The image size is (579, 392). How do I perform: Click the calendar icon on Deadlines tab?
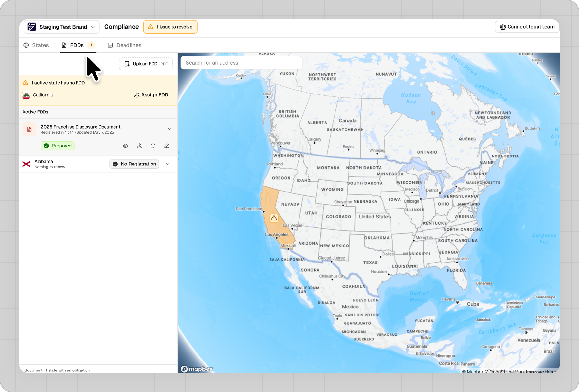coord(110,45)
